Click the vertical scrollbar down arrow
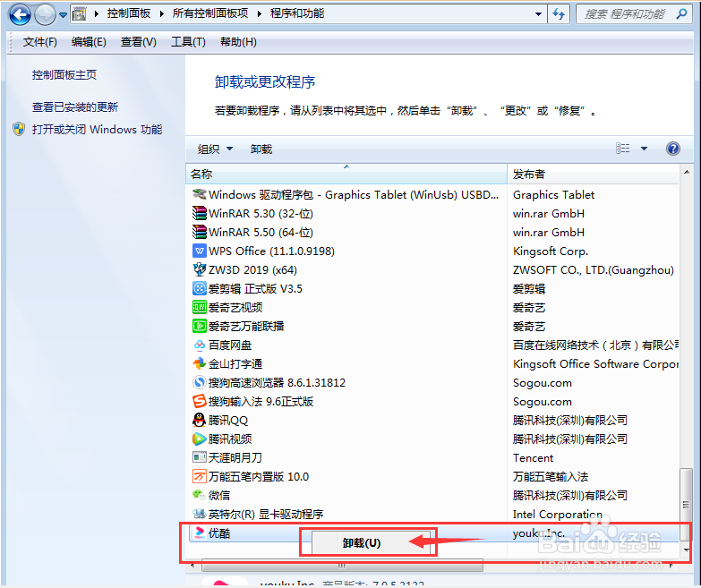The image size is (701, 588). tap(687, 550)
